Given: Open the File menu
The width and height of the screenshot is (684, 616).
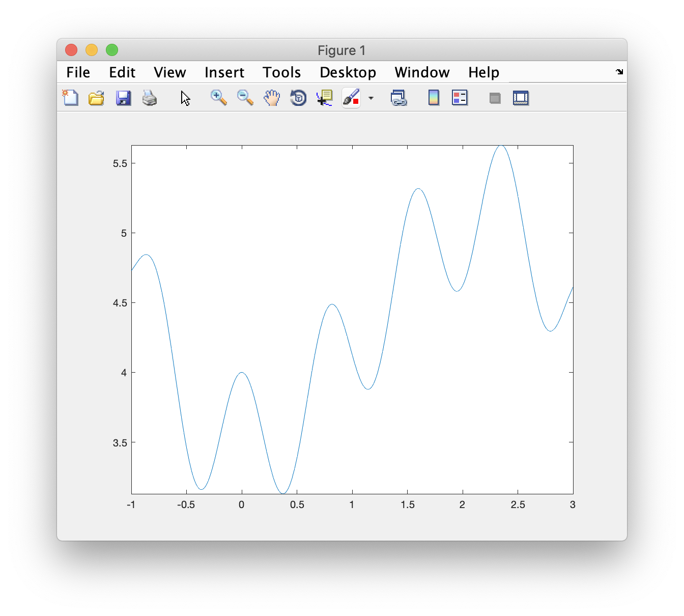Looking at the screenshot, I should 78,72.
